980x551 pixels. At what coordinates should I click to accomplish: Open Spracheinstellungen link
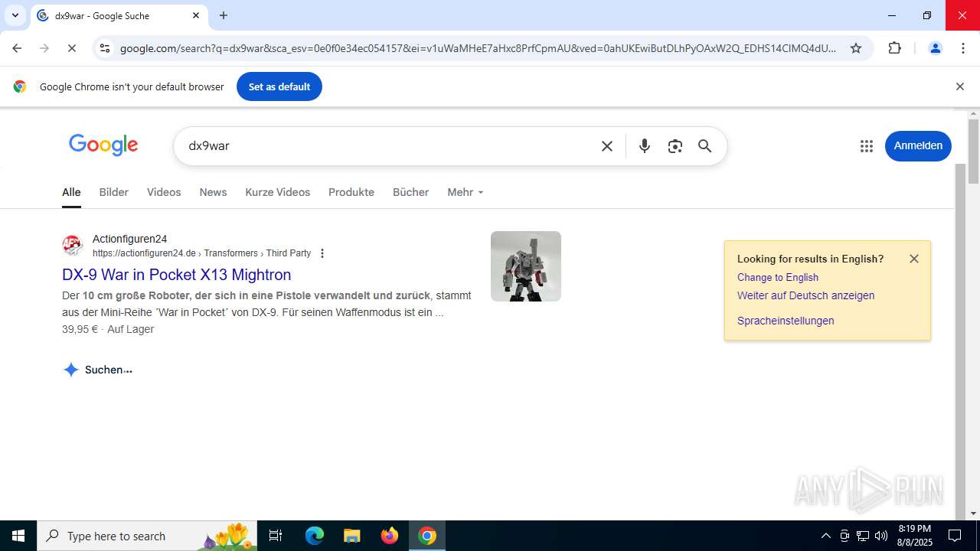(786, 321)
